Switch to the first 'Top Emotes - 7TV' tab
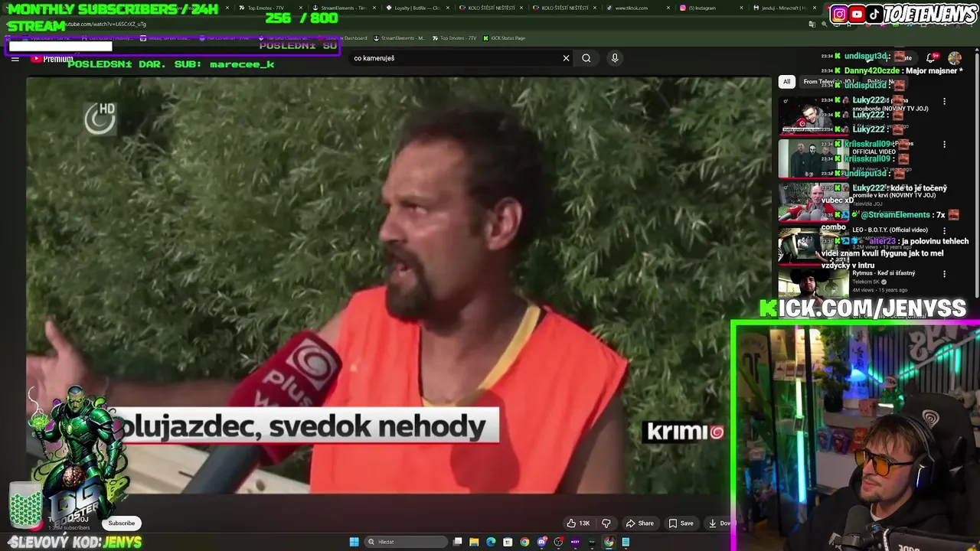Viewport: 980px width, 551px height. [x=268, y=8]
